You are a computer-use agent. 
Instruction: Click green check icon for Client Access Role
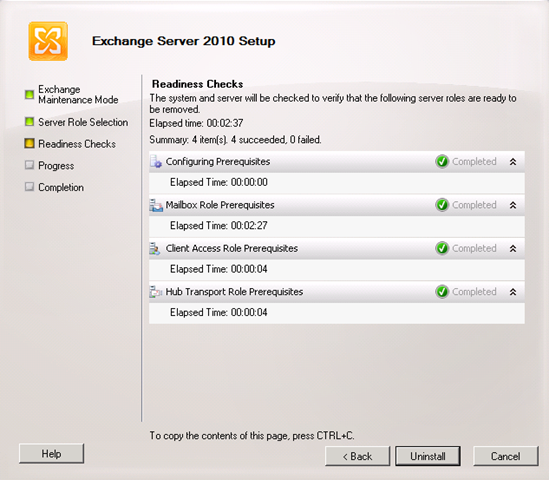click(x=442, y=249)
